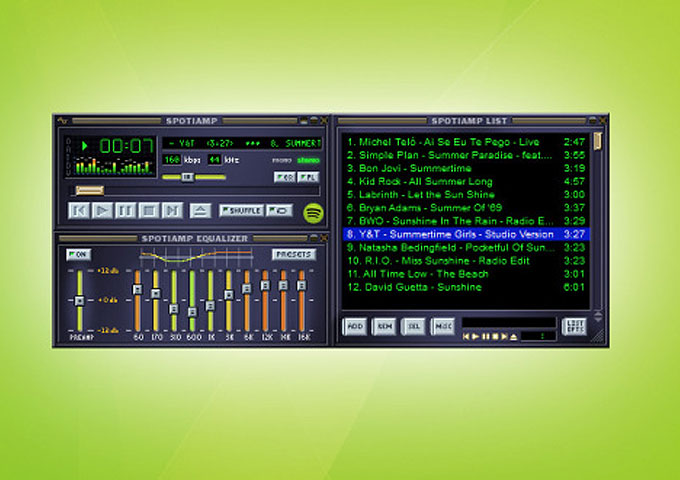680x480 pixels.
Task: Select track 'Michel Teló - Ai Se Eu Te Pego - Live'
Action: coord(466,142)
